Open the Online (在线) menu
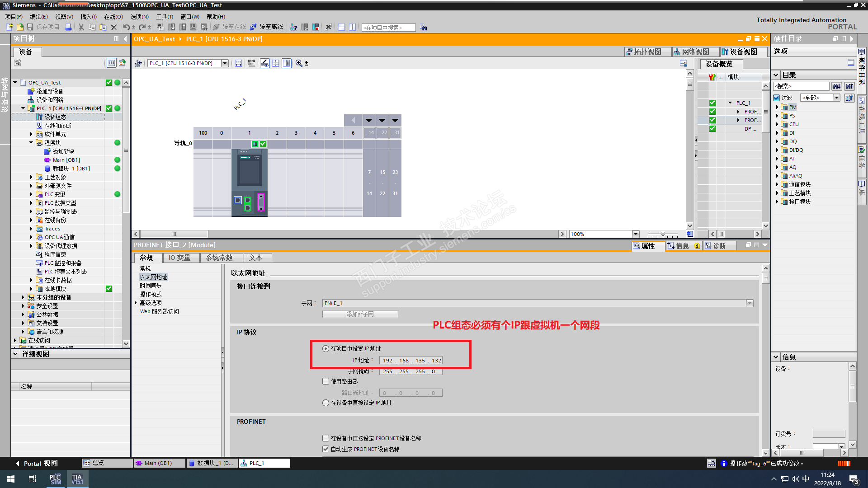This screenshot has width=868, height=488. point(113,17)
